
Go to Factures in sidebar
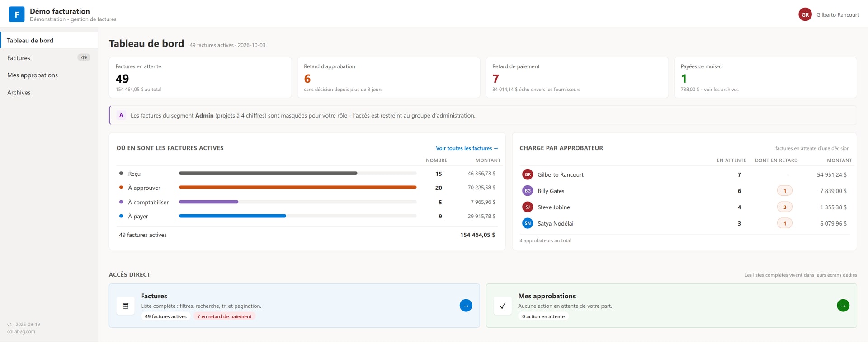pyautogui.click(x=49, y=58)
